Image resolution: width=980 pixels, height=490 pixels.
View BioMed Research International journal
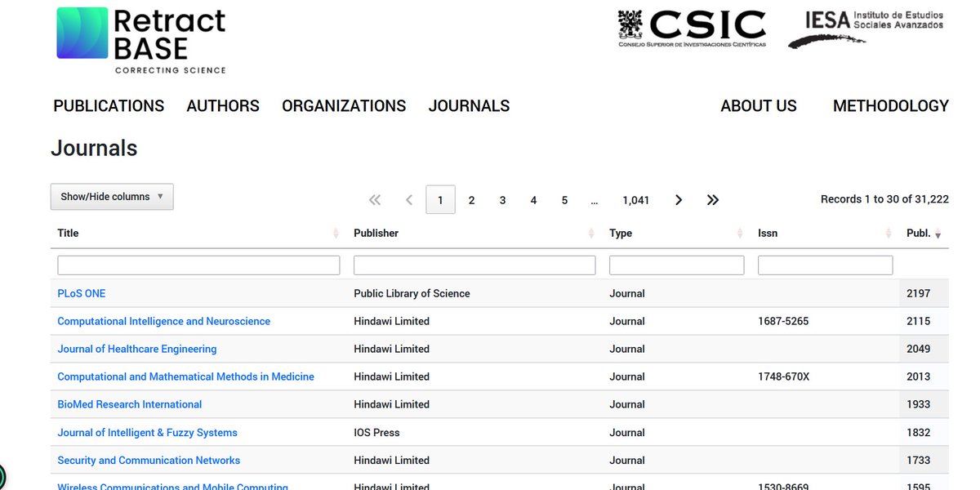(x=129, y=403)
